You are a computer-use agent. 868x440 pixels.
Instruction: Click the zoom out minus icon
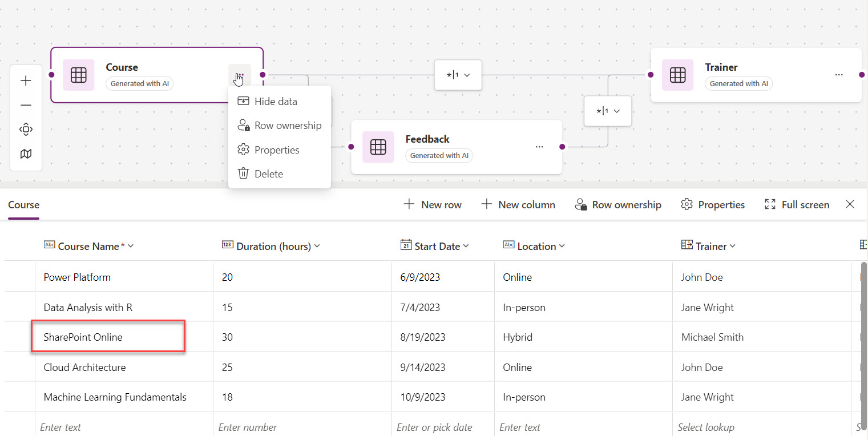26,105
